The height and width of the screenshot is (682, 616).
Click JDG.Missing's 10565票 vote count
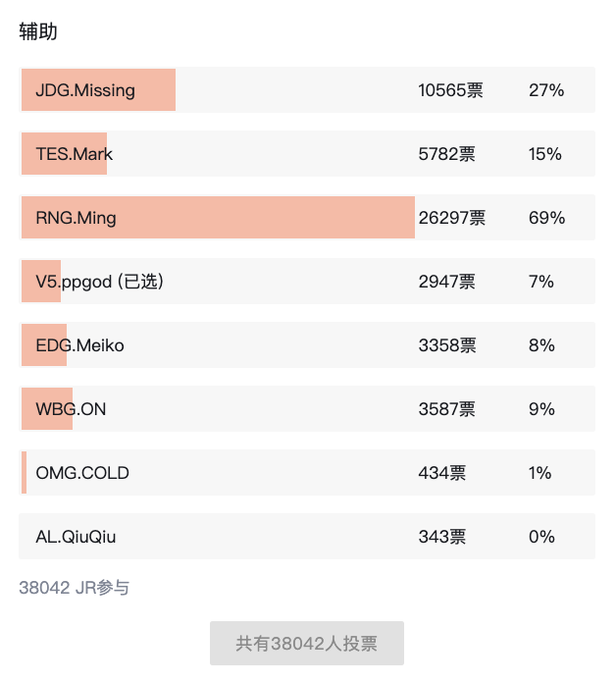(x=450, y=90)
